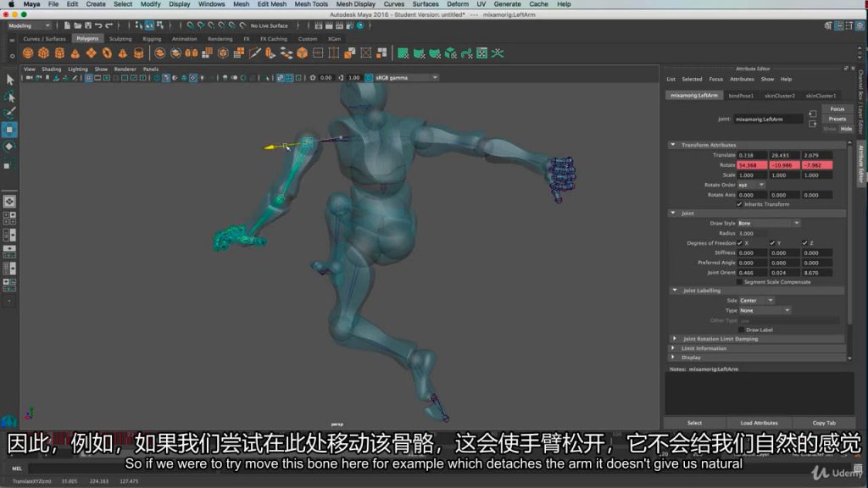
Task: Open the Rotate Order xyz dropdown
Action: (x=751, y=185)
